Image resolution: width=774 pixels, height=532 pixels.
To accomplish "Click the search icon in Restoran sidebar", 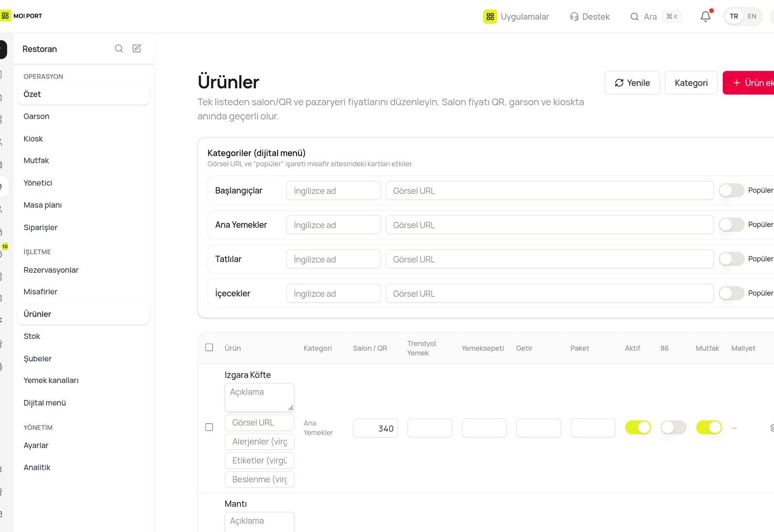I will [x=119, y=48].
